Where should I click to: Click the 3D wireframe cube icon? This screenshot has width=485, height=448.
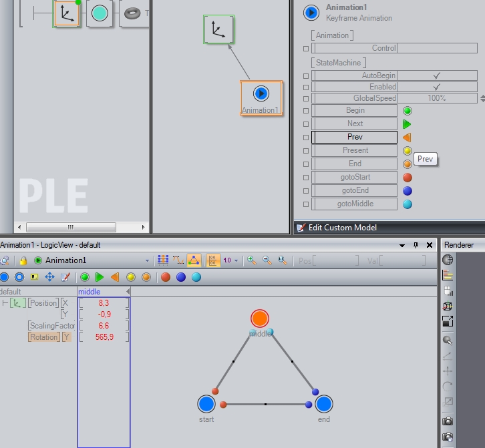tap(448, 306)
